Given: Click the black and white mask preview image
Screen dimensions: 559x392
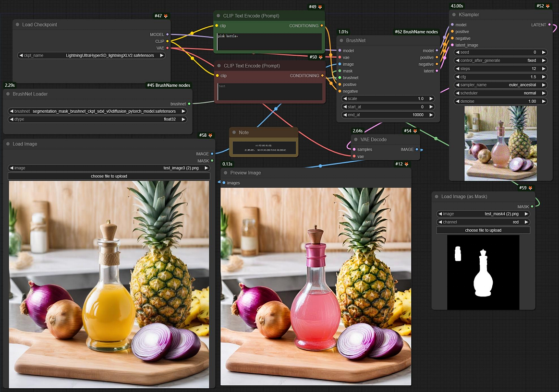Looking at the screenshot, I should [x=483, y=273].
